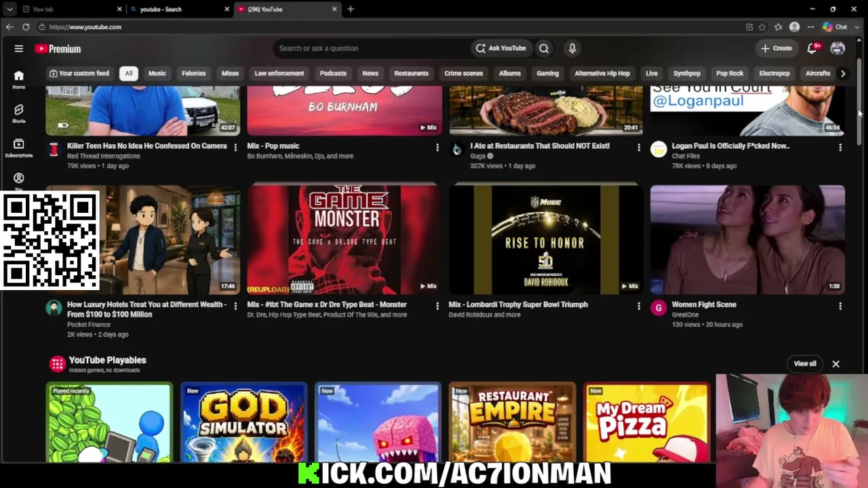Select the Crime scenes filter chip
Screen dimensions: 868x488
[464, 73]
